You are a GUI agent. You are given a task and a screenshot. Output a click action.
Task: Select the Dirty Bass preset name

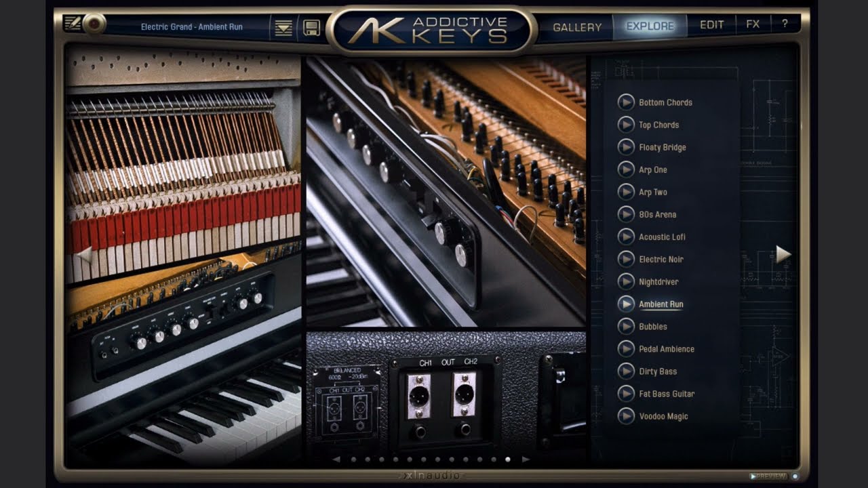click(658, 371)
